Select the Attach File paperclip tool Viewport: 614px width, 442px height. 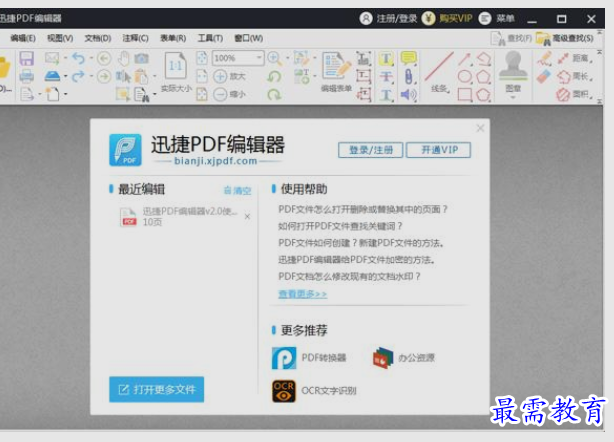[x=408, y=76]
